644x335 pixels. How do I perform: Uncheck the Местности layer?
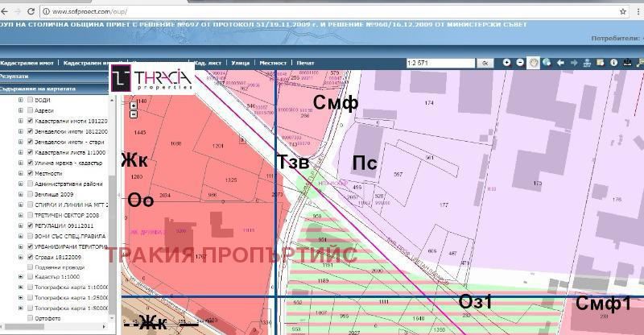(x=30, y=173)
